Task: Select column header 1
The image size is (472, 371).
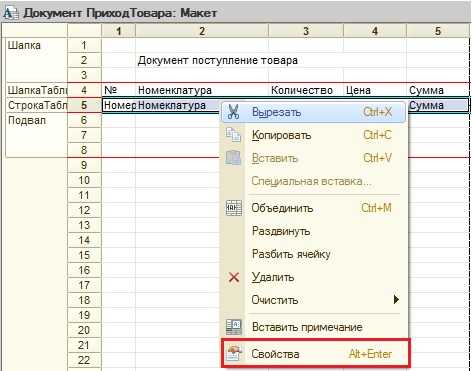Action: [x=119, y=31]
